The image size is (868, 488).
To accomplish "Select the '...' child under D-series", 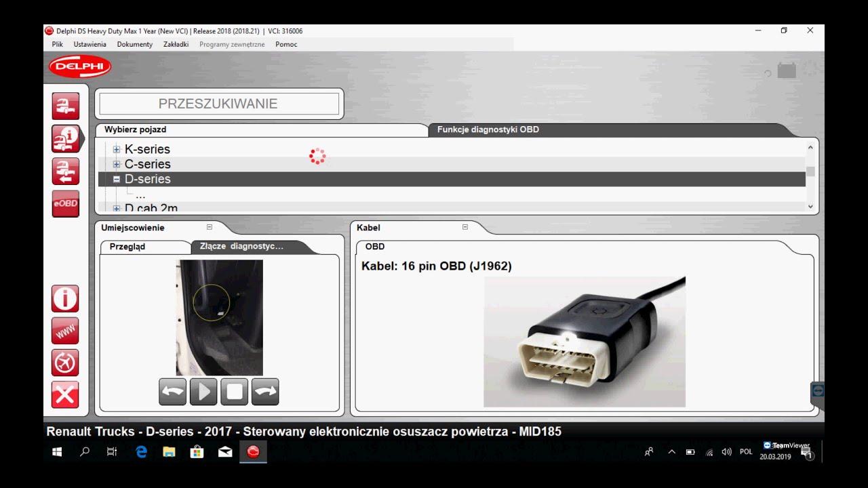I will (x=140, y=195).
